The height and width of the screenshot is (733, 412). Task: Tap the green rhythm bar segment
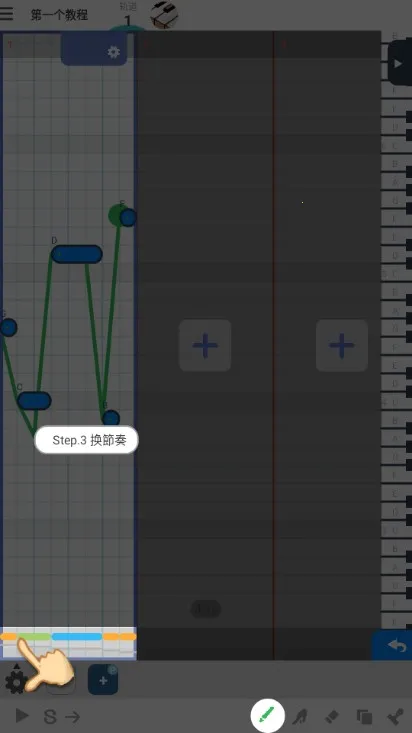tap(34, 637)
